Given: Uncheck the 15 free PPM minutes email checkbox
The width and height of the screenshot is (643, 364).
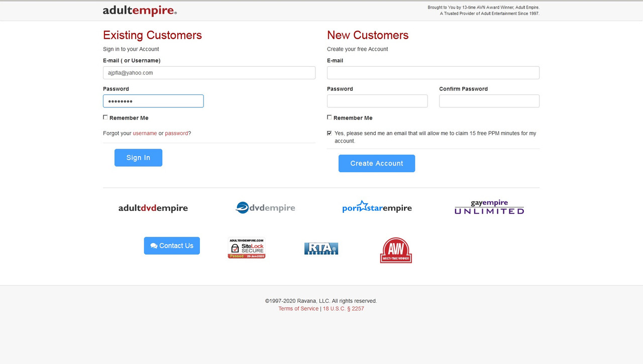Looking at the screenshot, I should click(x=330, y=133).
